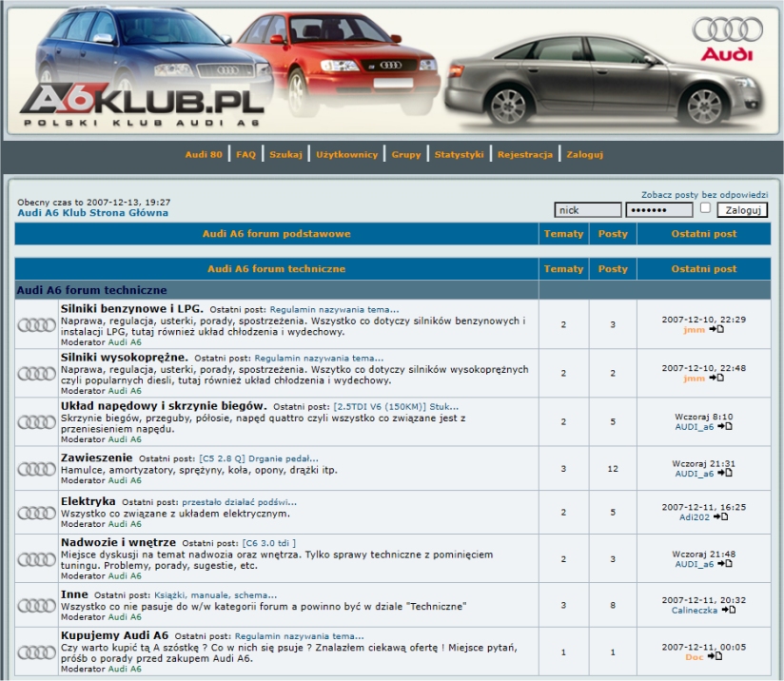Open user Adi202 profile

694,517
